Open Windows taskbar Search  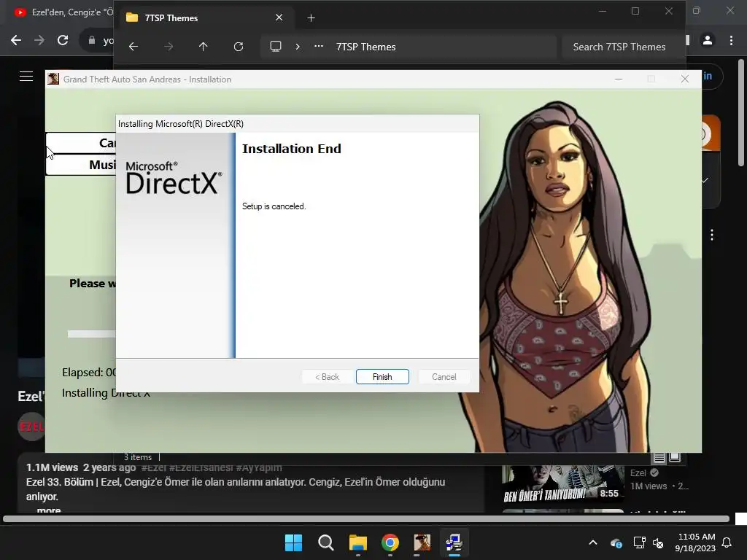(326, 542)
